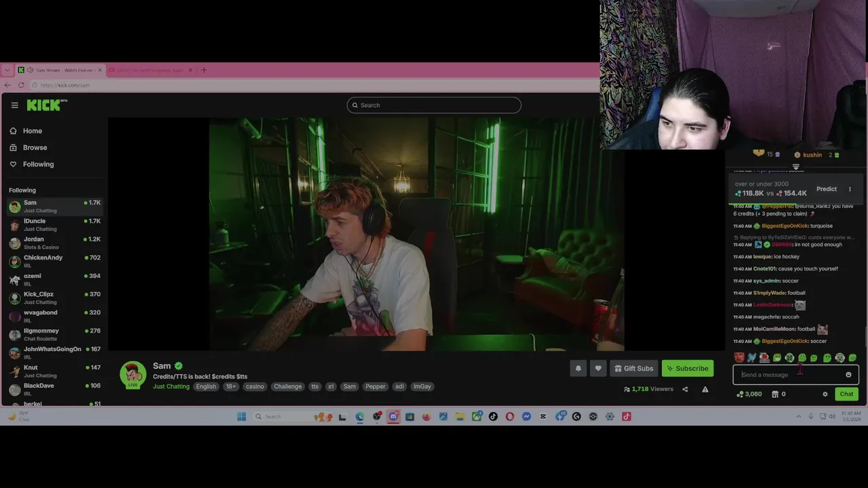Select the English tag

[206, 386]
